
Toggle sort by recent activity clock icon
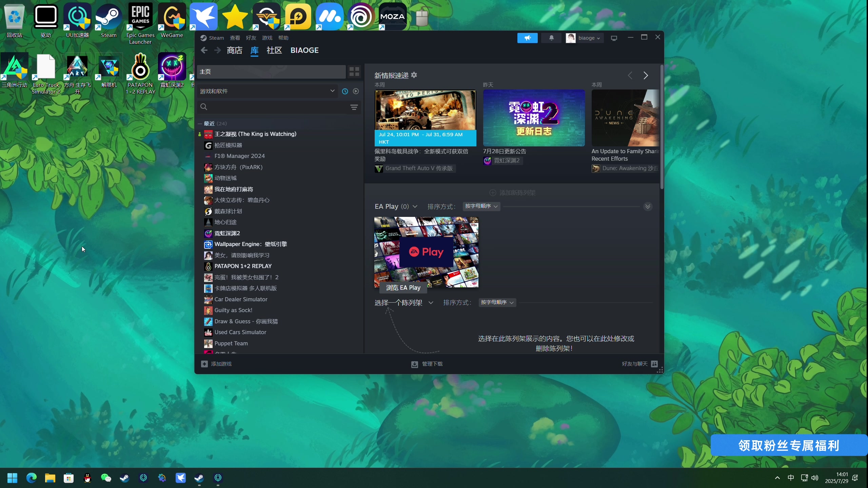(345, 91)
